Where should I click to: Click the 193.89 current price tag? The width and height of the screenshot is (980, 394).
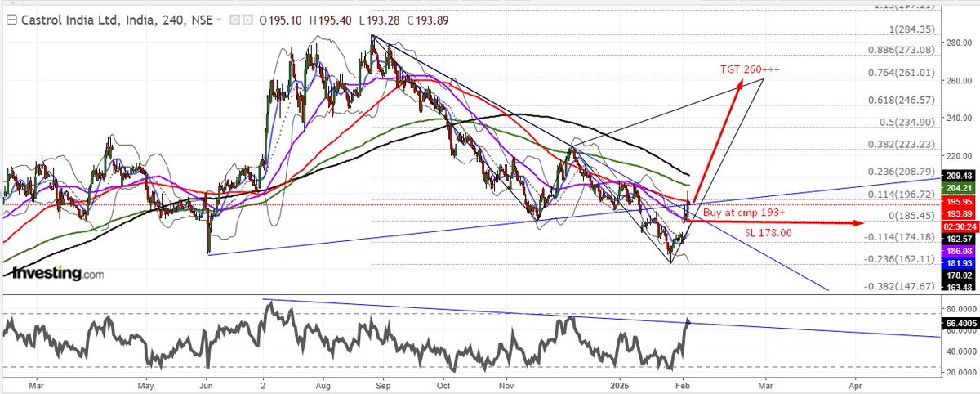960,213
